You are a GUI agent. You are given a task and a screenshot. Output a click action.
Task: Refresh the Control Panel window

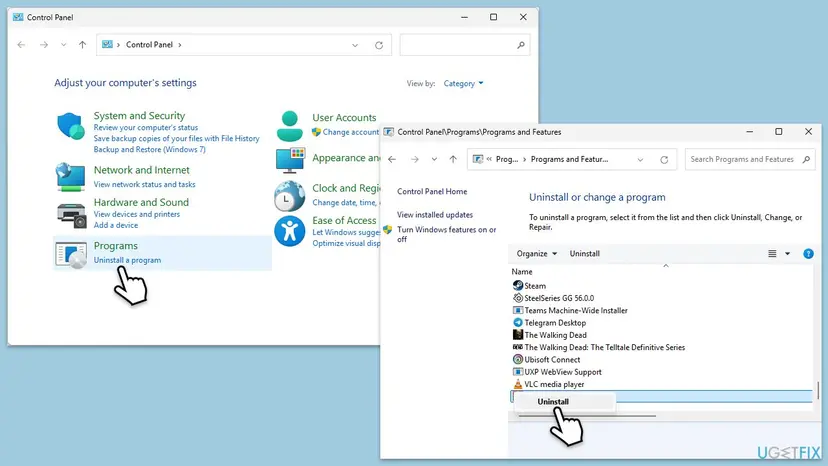(379, 45)
